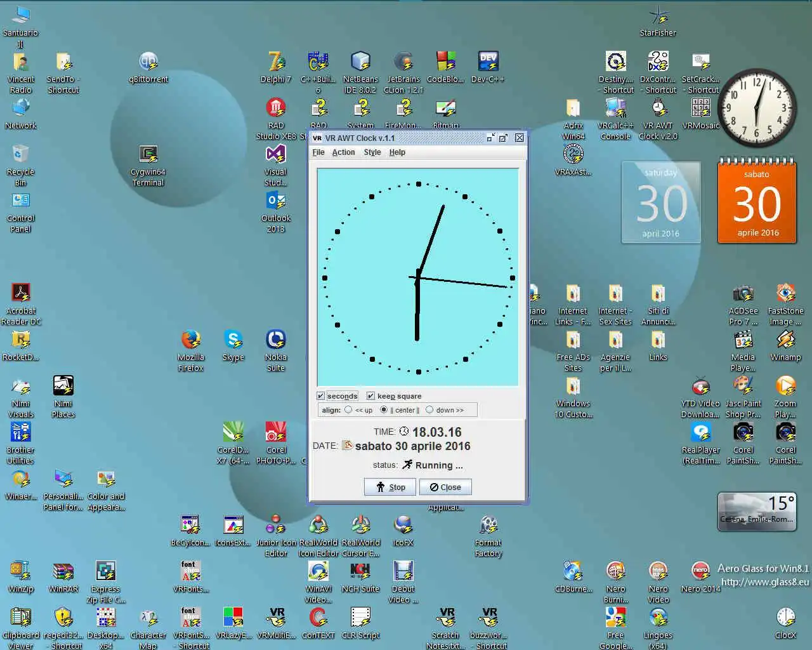
Task: Open the Help menu
Action: pyautogui.click(x=397, y=152)
